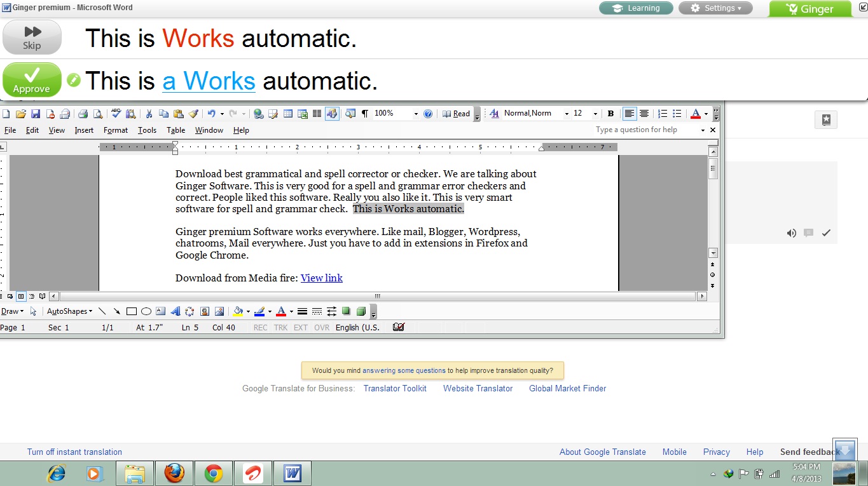Toggle Center alignment
Viewport: 868px width, 486px height.
[x=644, y=114]
